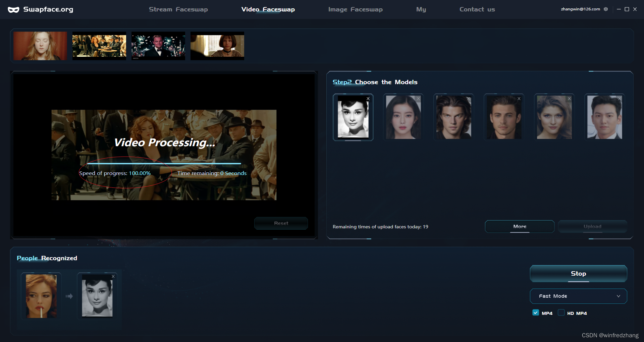The height and width of the screenshot is (342, 644).
Task: Go to Image Faceswap tab
Action: pos(355,9)
